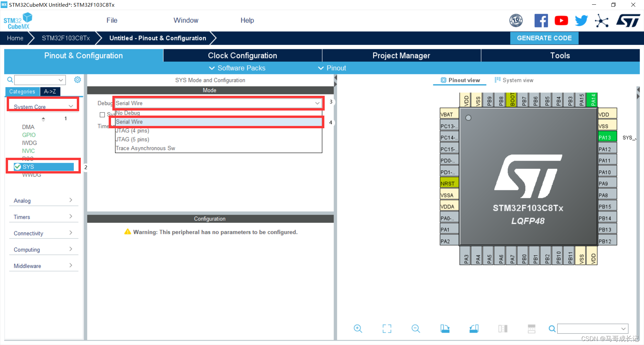Switch to the Clock Configuration tab
644x345 pixels.
(243, 56)
